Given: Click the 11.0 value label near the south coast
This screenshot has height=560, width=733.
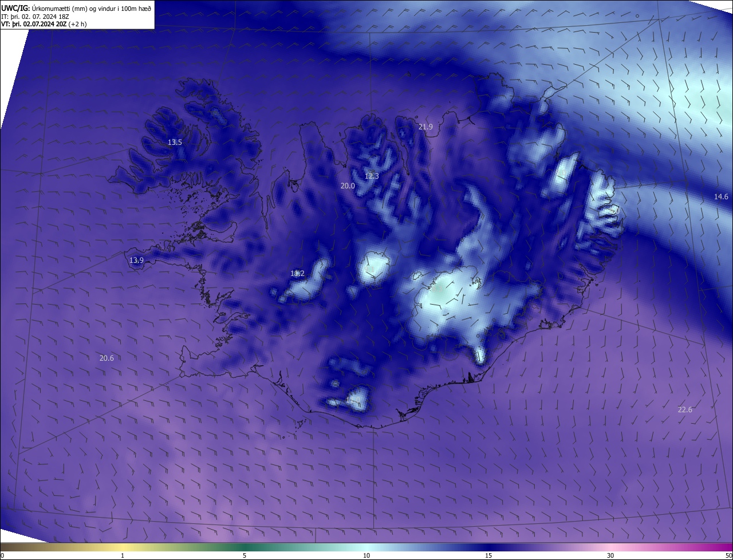Looking at the screenshot, I should tap(353, 400).
